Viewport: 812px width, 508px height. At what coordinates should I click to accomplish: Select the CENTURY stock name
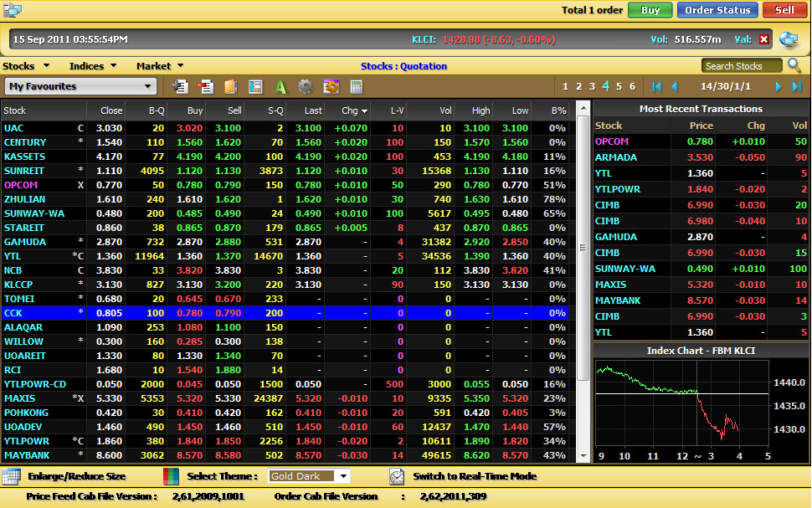[x=25, y=142]
